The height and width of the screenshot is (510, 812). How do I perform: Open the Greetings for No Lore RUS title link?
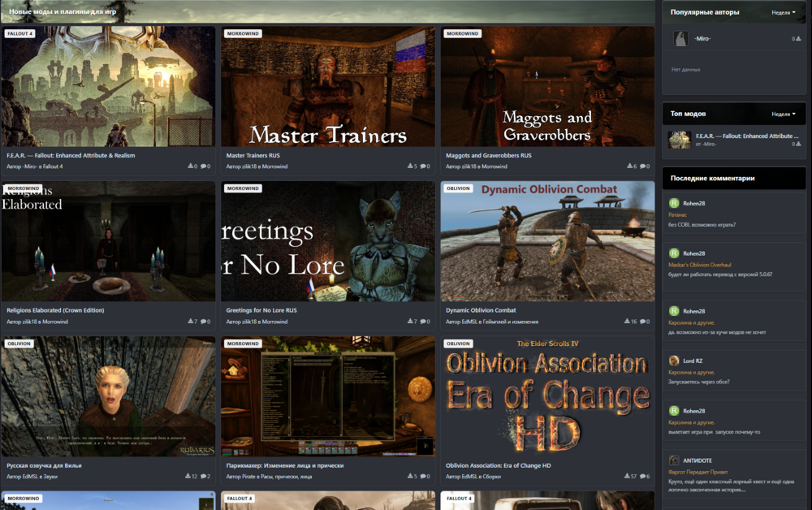(261, 311)
